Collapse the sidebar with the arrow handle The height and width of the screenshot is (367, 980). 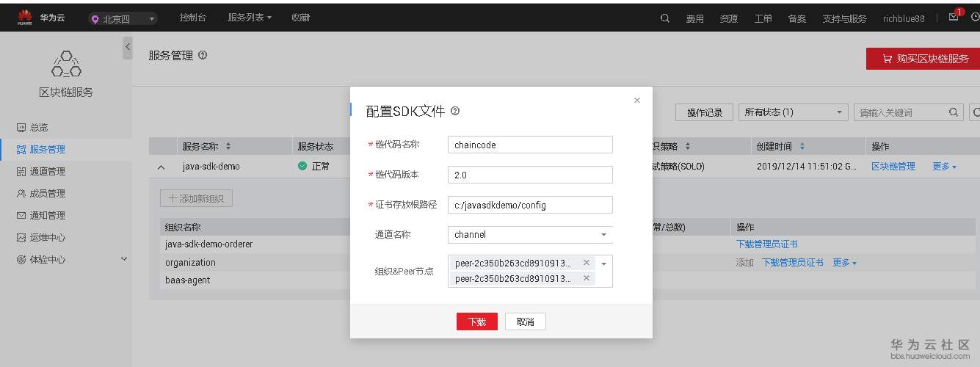point(128,47)
